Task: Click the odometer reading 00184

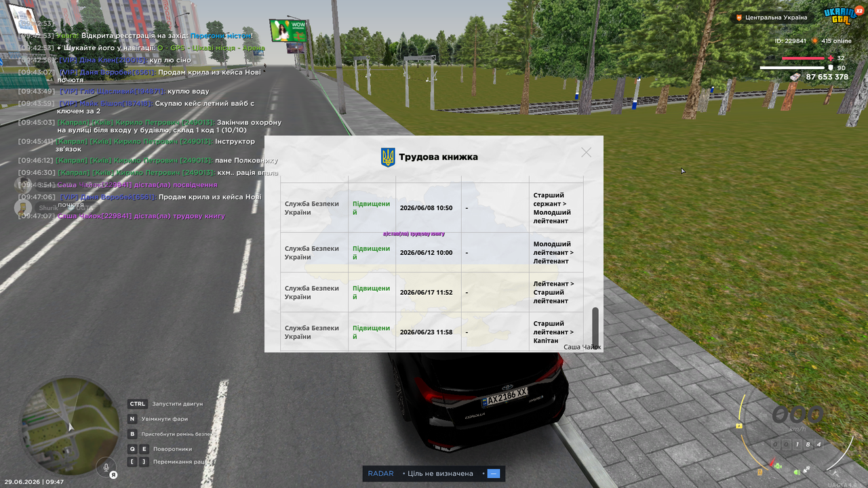Action: pyautogui.click(x=798, y=445)
